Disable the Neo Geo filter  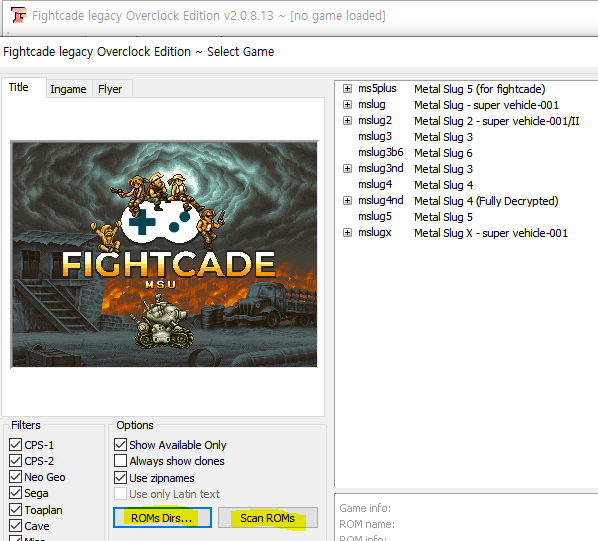pos(16,477)
